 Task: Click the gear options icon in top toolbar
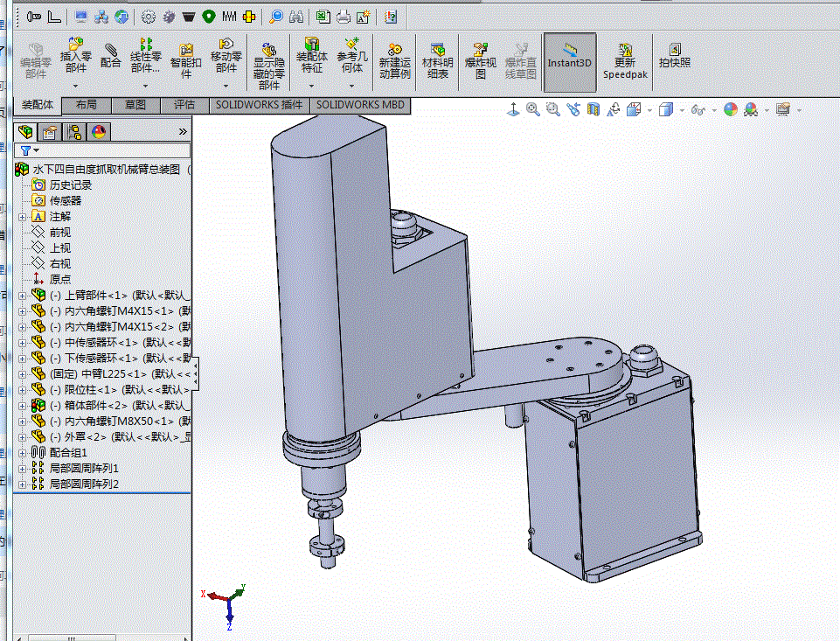[149, 17]
